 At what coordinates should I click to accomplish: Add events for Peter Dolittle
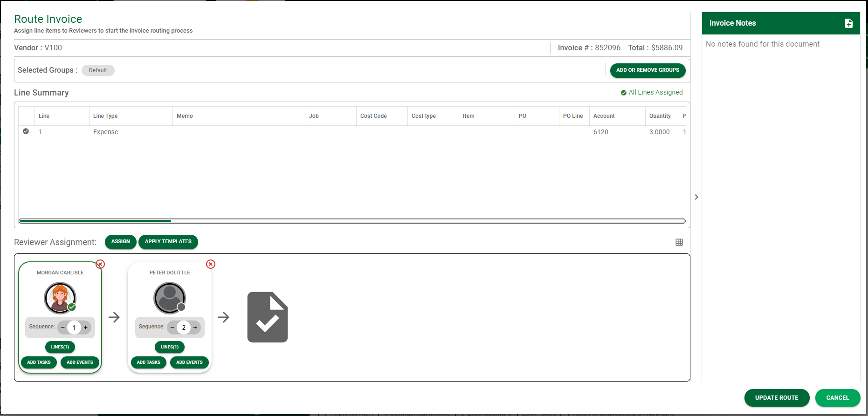click(190, 362)
